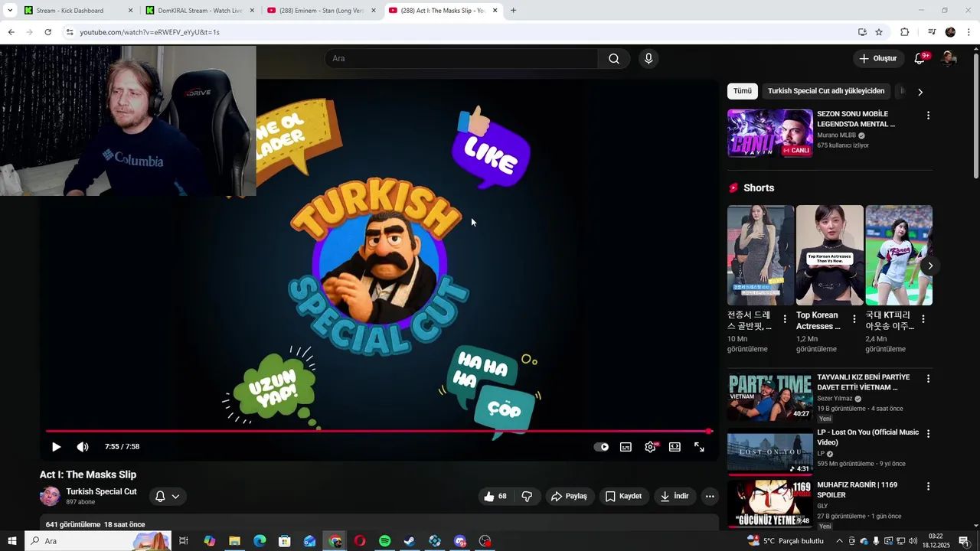This screenshot has height=551, width=980.
Task: Open Microsoft Edge from the taskbar
Action: [260, 541]
